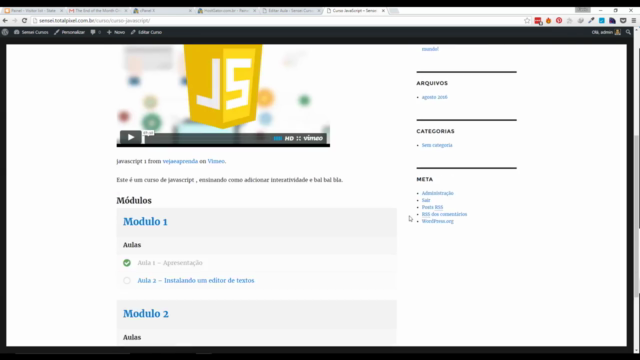640x360 pixels.
Task: Open the Sensei Cursos admin bar menu
Action: pyautogui.click(x=31, y=32)
